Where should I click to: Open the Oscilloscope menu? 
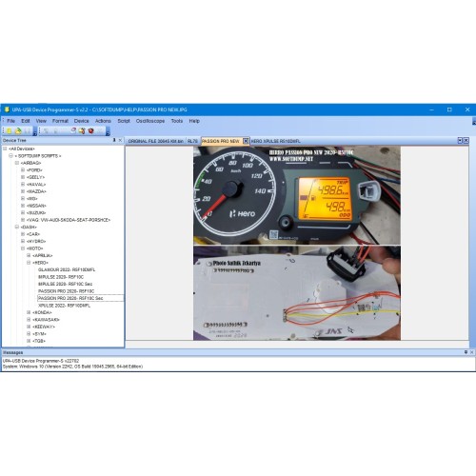pos(150,121)
